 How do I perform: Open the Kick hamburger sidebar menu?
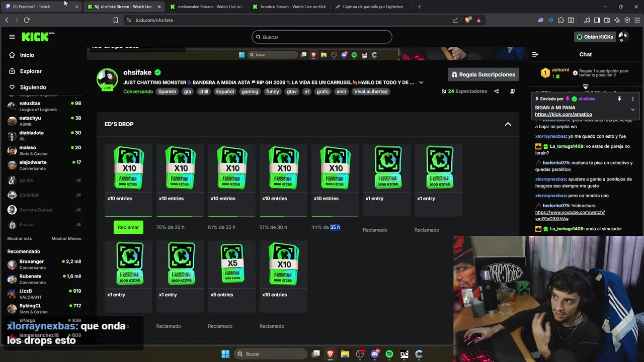pyautogui.click(x=12, y=37)
